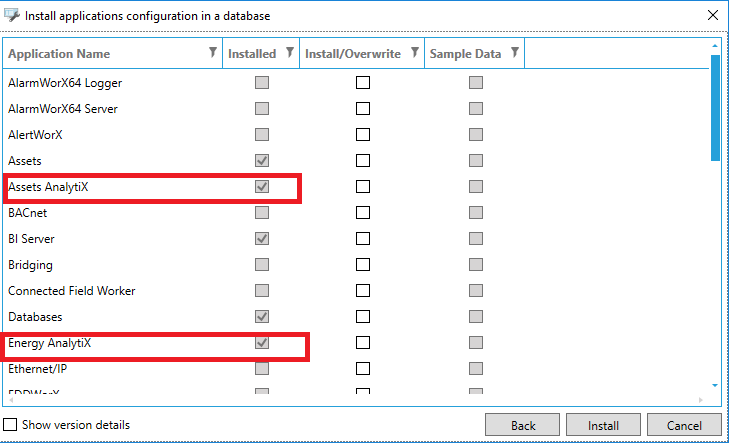Check Install/Overwrite for AlarmWorX64 Logger
Image resolution: width=735 pixels, height=447 pixels.
point(363,83)
